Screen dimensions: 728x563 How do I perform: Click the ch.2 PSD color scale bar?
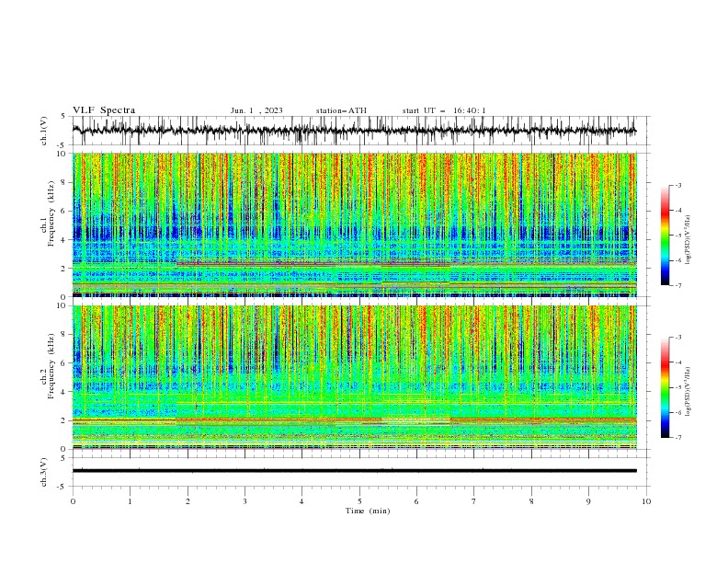pyautogui.click(x=665, y=387)
